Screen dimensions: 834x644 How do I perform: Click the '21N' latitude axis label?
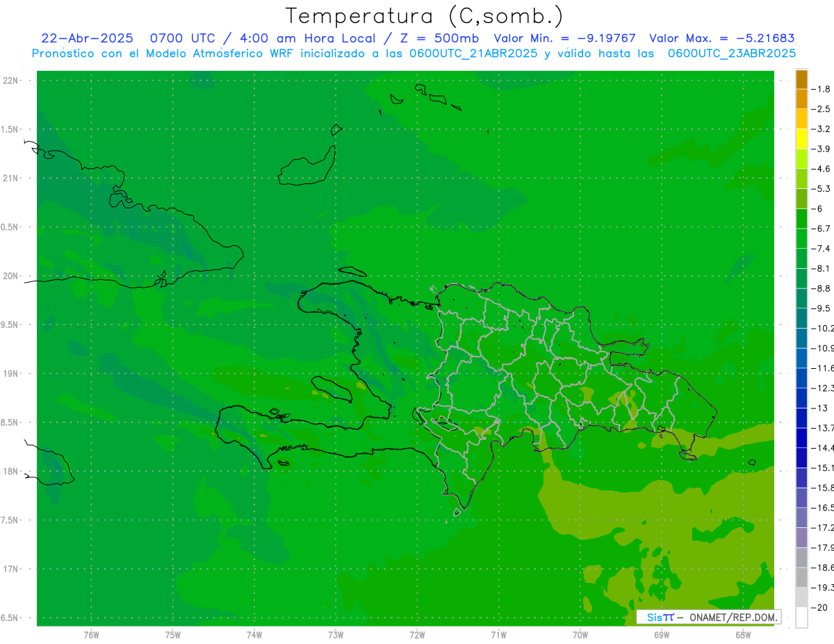click(x=11, y=178)
